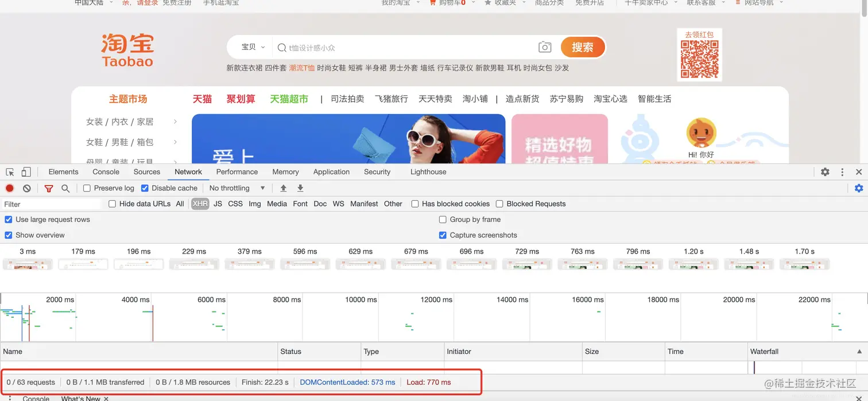Uncheck Disable cache checkbox

(145, 188)
